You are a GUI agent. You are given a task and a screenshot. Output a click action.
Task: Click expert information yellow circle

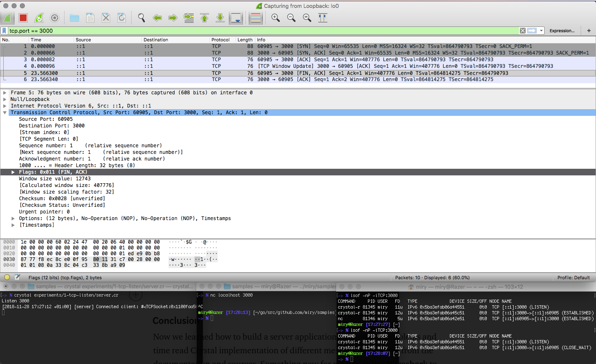click(7, 277)
